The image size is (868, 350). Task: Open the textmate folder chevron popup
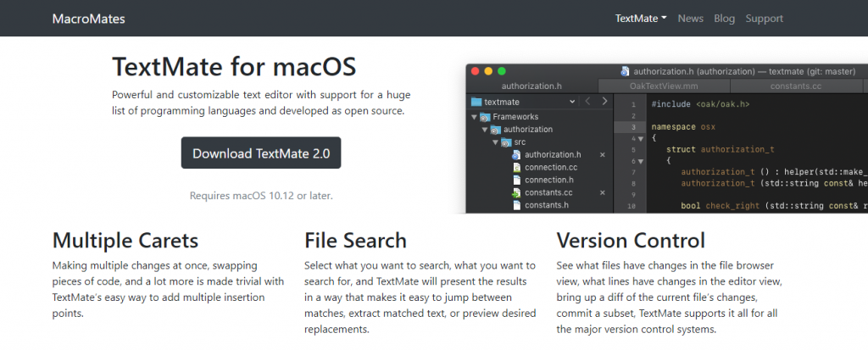pyautogui.click(x=572, y=102)
